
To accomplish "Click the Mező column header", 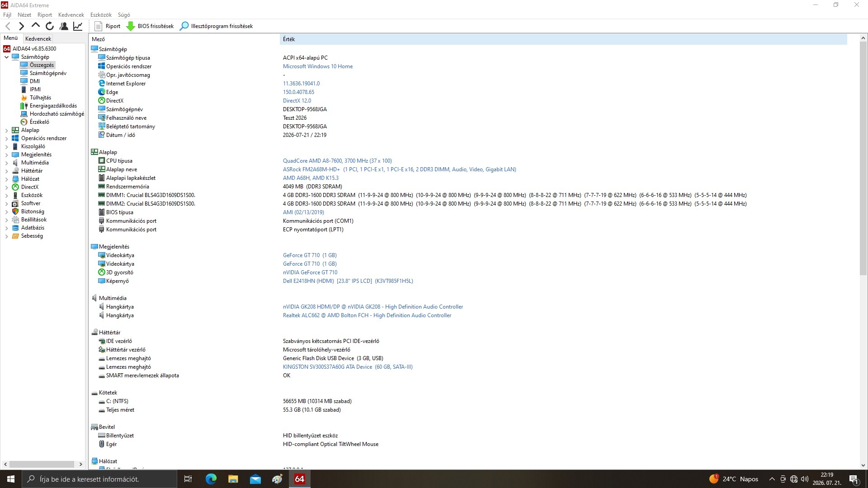I will (184, 39).
